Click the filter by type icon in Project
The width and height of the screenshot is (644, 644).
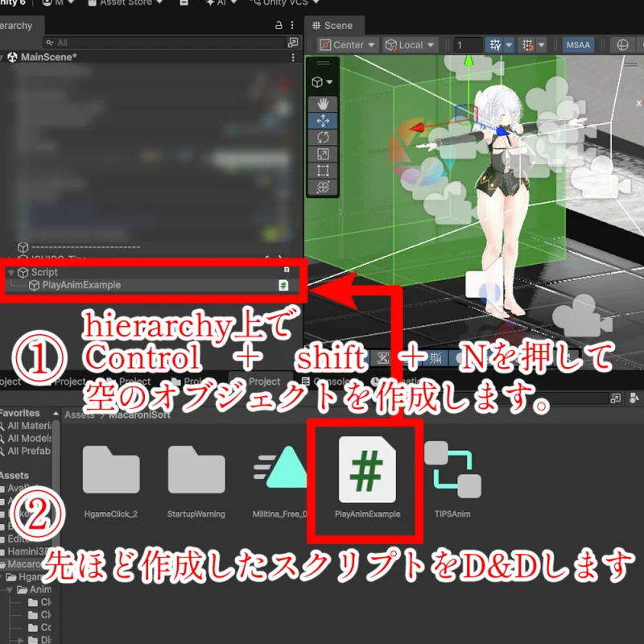[634, 398]
